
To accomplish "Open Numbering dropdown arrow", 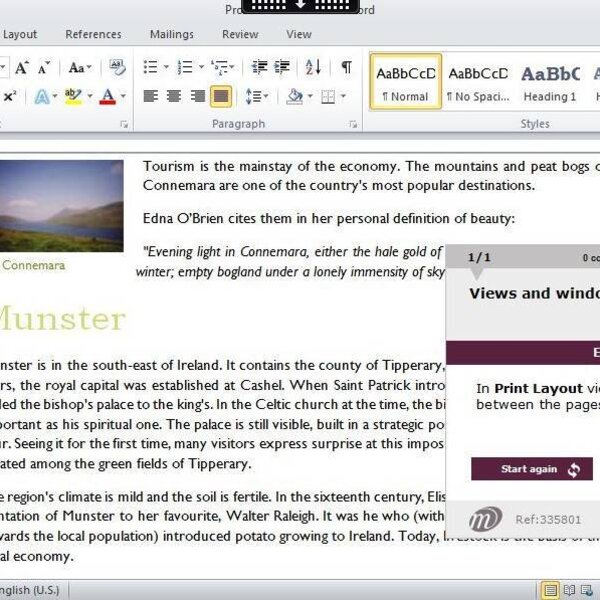I will click(x=201, y=67).
